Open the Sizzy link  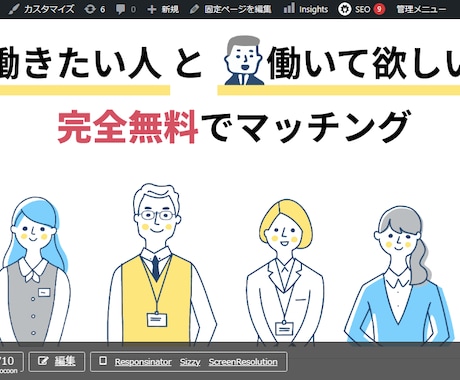click(190, 362)
